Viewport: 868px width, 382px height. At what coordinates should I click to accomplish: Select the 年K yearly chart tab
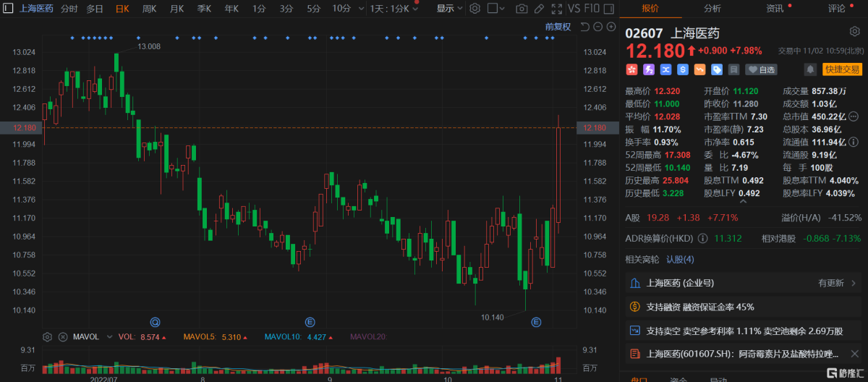pos(231,9)
